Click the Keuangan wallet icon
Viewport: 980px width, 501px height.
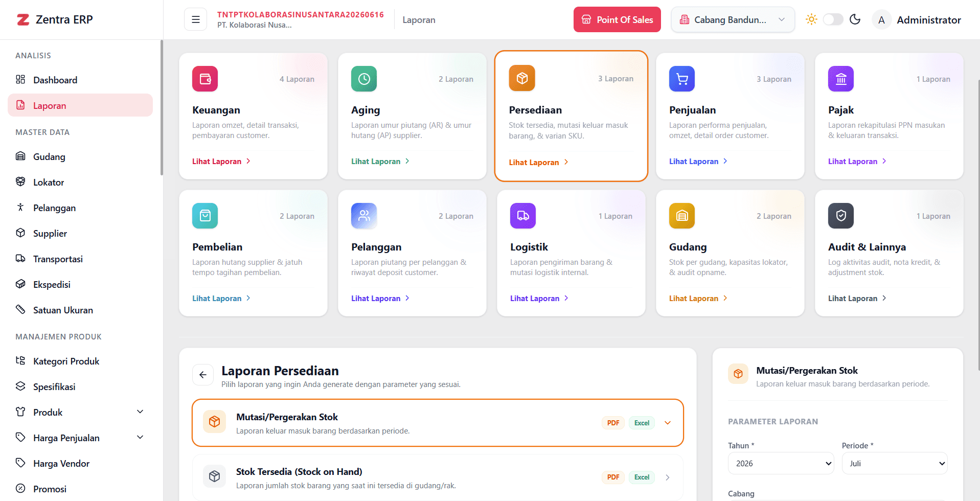coord(205,79)
